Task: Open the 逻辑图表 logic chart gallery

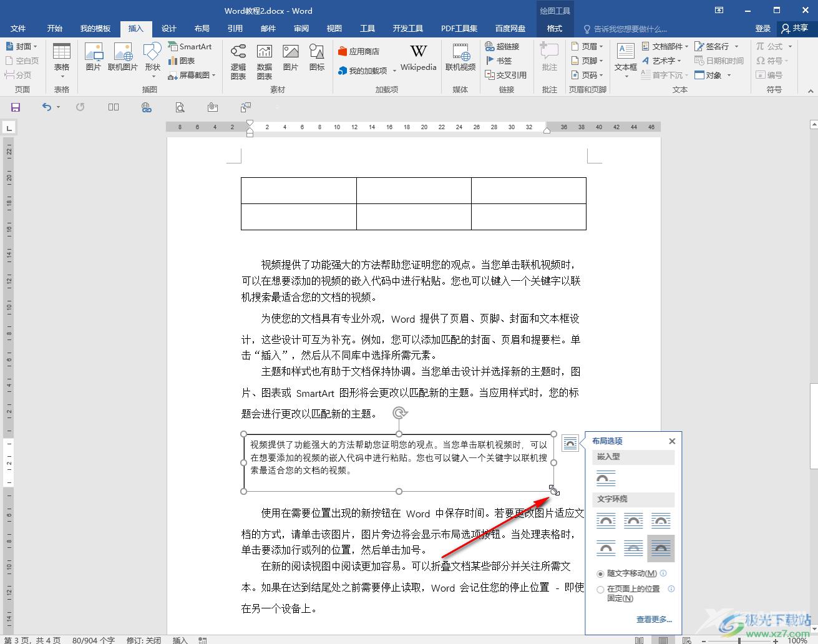Action: (238, 61)
